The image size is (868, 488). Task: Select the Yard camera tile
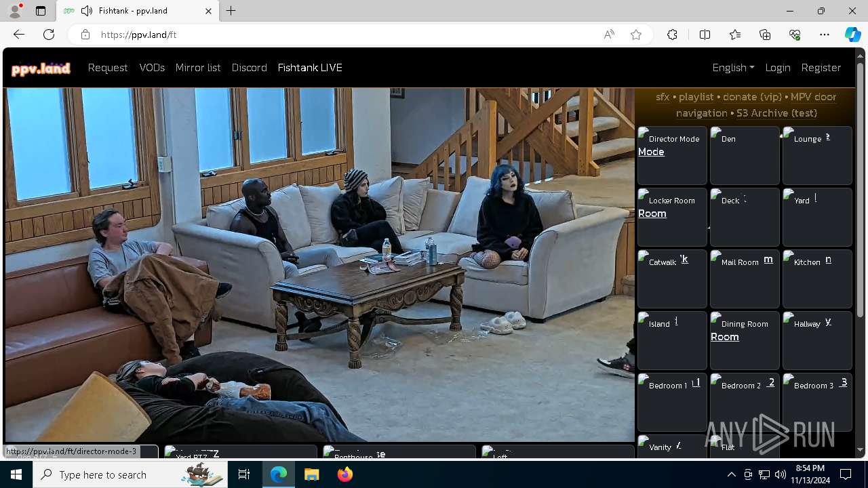(817, 217)
